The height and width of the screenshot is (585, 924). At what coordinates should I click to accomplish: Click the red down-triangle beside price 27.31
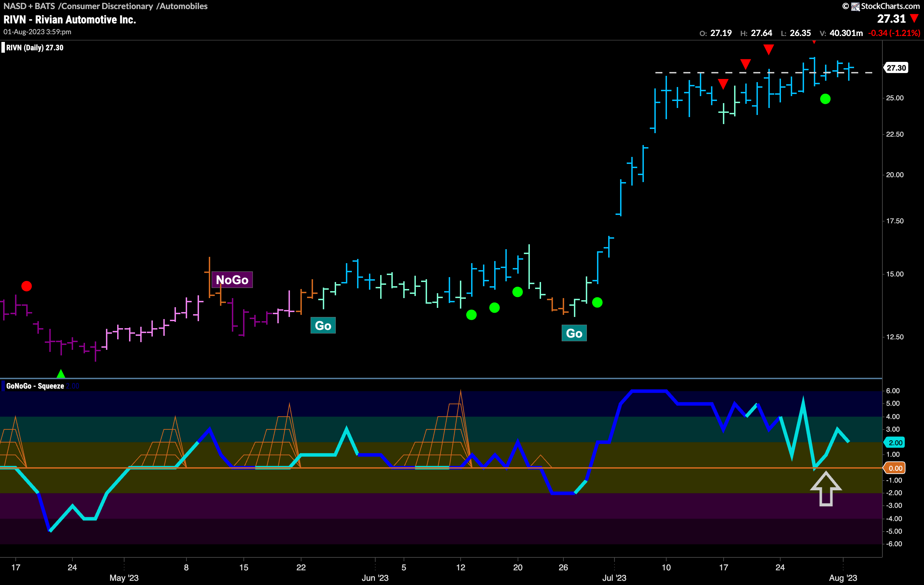(915, 19)
